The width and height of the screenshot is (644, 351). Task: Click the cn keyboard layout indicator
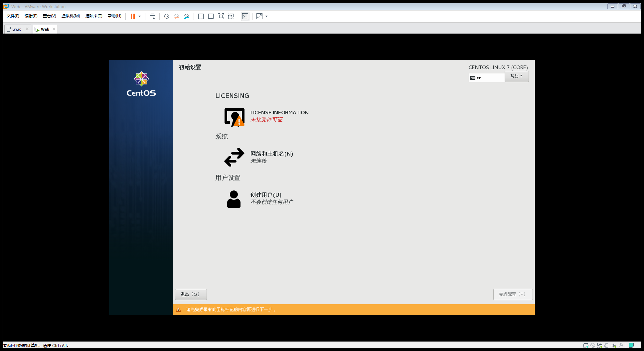pyautogui.click(x=486, y=78)
